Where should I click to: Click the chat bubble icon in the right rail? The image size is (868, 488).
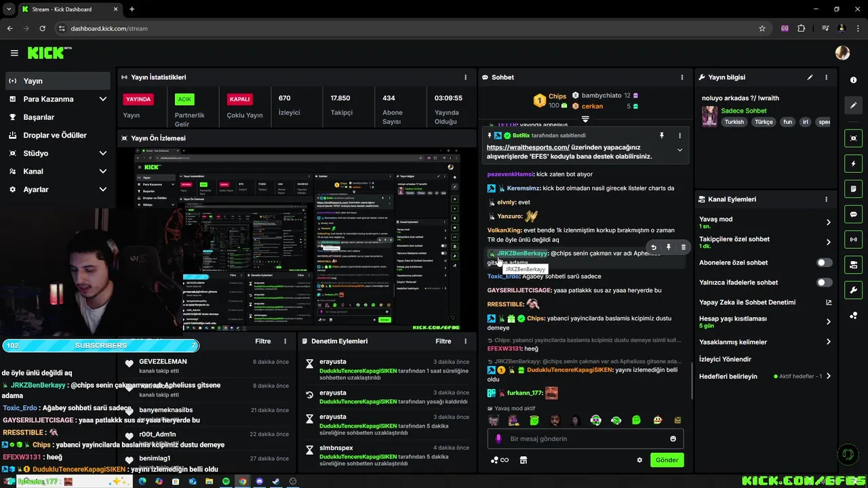[x=853, y=214]
